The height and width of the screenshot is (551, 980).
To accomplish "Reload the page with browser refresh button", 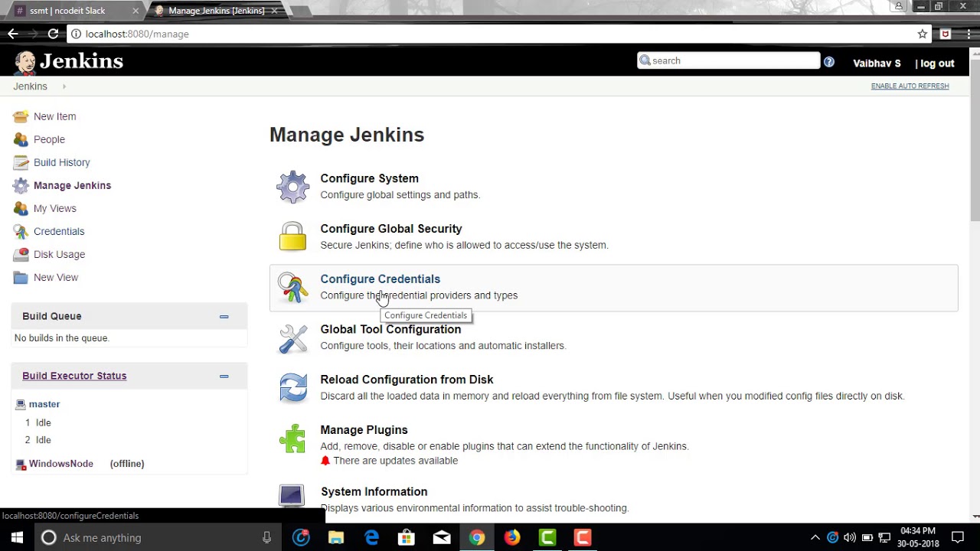I will 53,34.
